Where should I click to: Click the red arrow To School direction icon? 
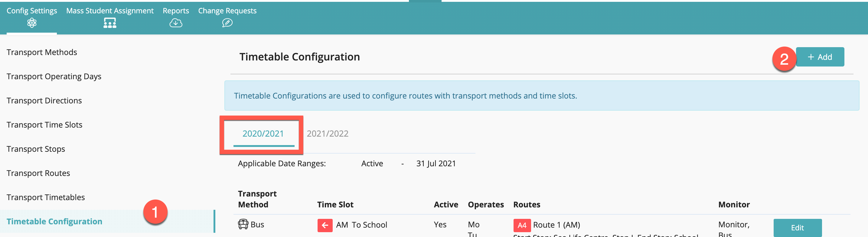coord(325,225)
